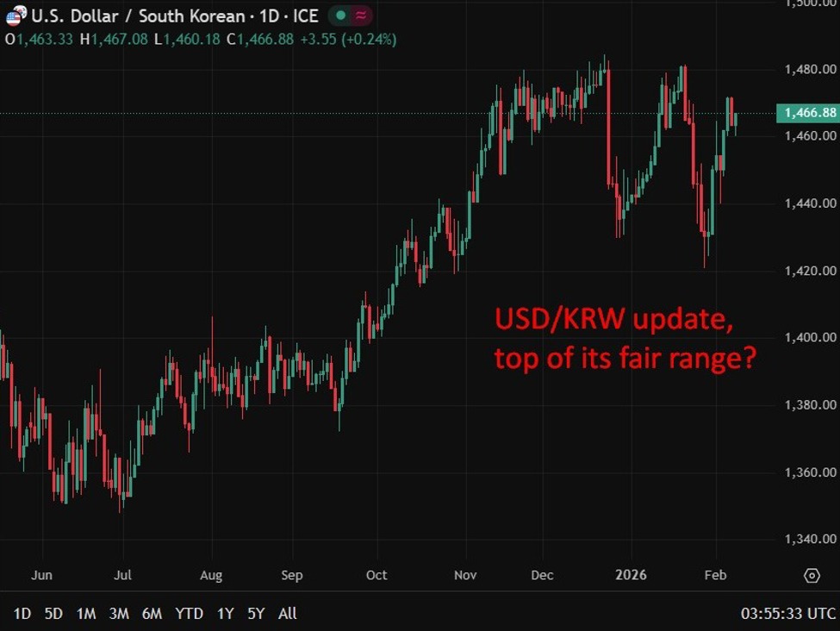The width and height of the screenshot is (840, 631).
Task: Show the 5Y time range
Action: pos(256,614)
